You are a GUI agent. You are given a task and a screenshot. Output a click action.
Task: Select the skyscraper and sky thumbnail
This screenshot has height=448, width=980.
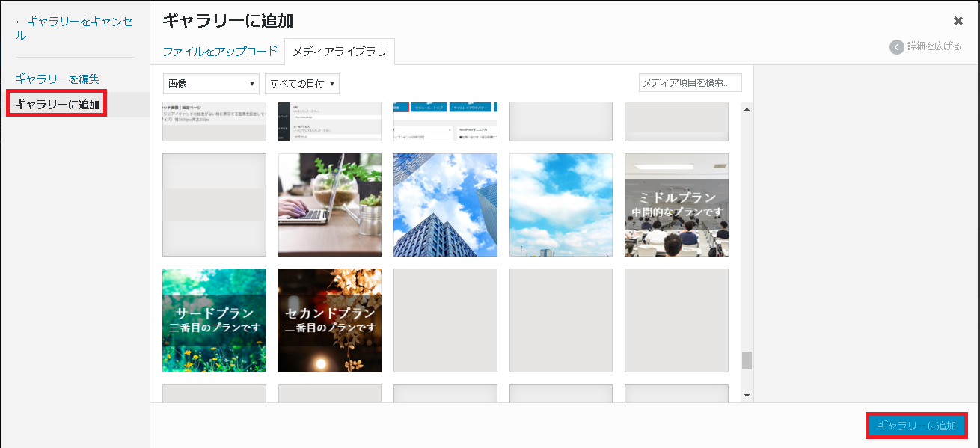pos(445,205)
